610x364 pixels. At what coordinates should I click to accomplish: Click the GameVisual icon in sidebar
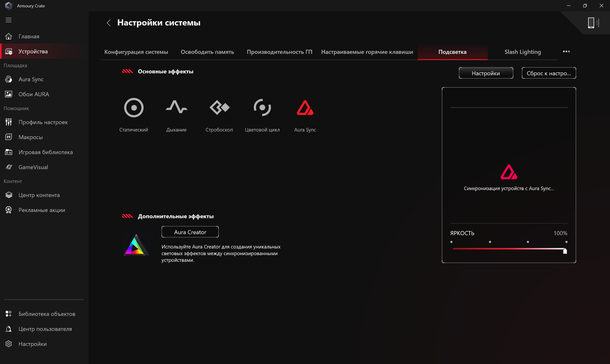[x=9, y=167]
